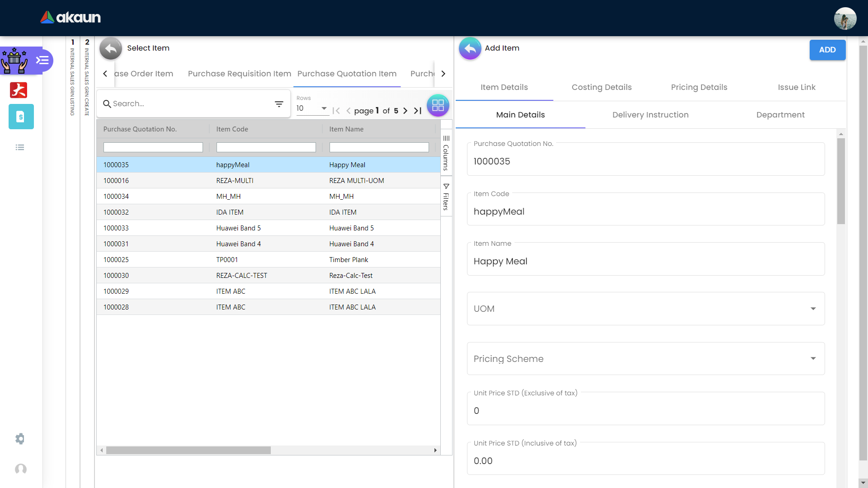
Task: Open the red app icon in sidebar
Action: pyautogui.click(x=19, y=90)
